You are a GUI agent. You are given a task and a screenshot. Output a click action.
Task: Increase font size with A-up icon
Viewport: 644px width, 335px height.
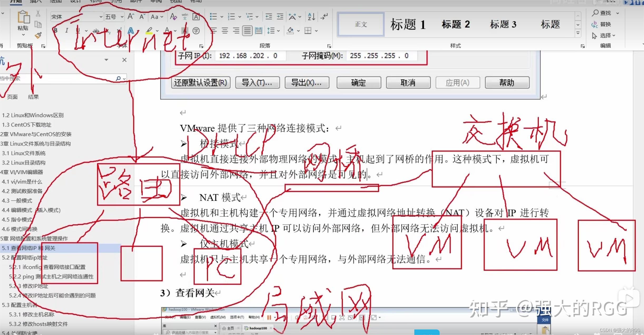pyautogui.click(x=131, y=17)
